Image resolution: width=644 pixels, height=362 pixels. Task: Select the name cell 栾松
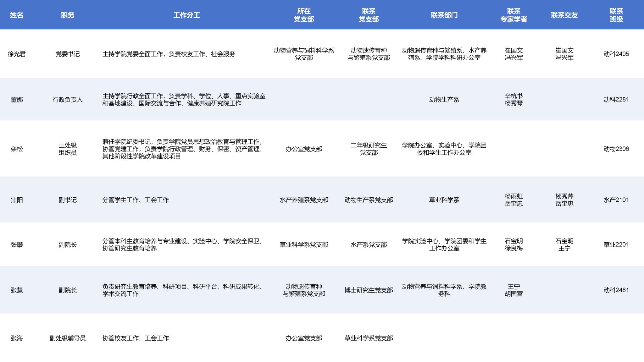(x=17, y=149)
